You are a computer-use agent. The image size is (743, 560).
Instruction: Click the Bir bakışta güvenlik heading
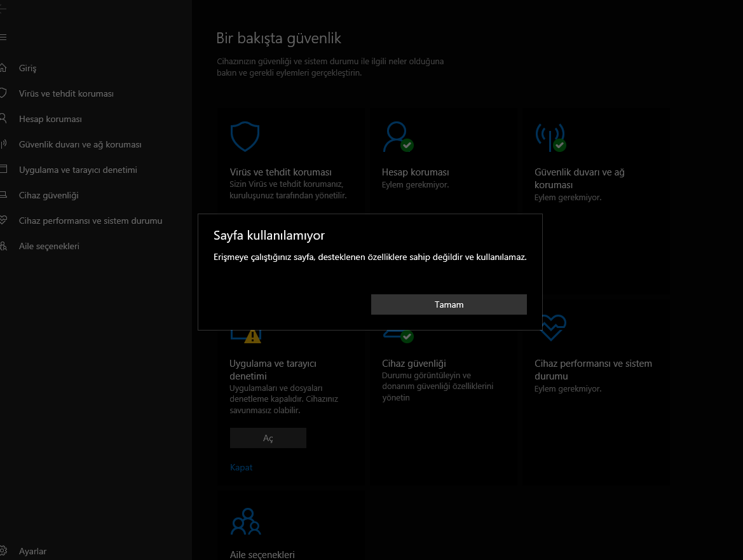(x=278, y=38)
